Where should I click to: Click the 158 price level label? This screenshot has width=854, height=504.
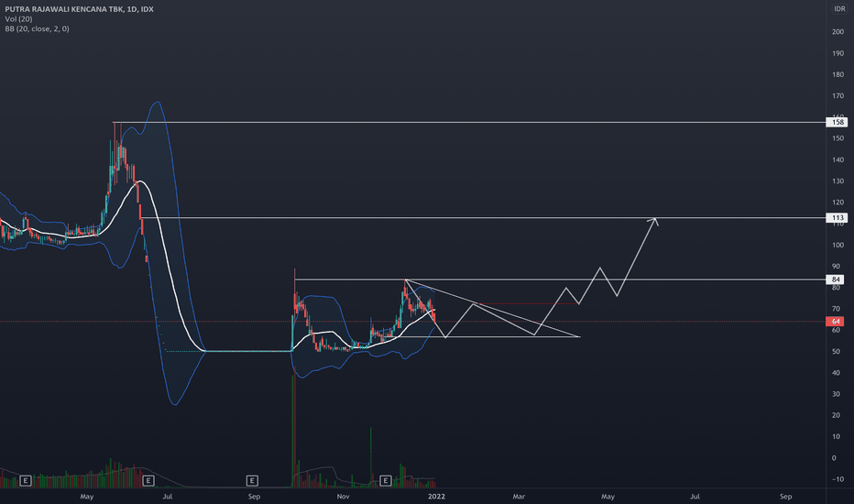838,123
